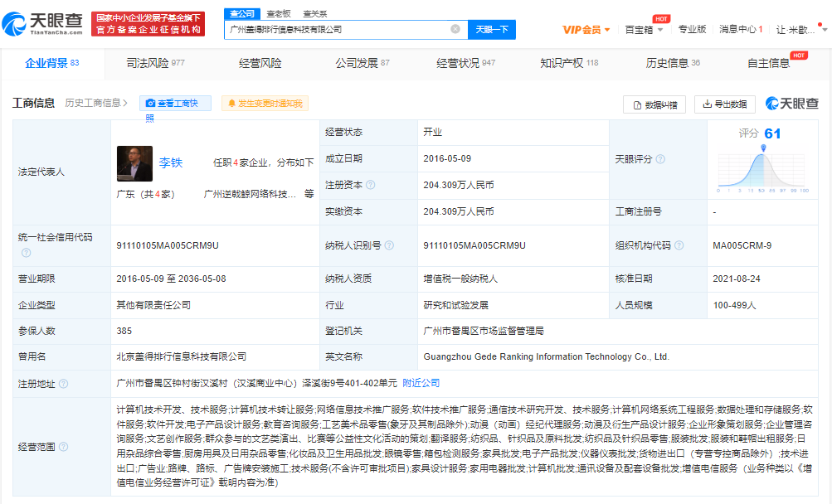Open 附近公司 link next to address
The image size is (832, 504).
tap(421, 383)
